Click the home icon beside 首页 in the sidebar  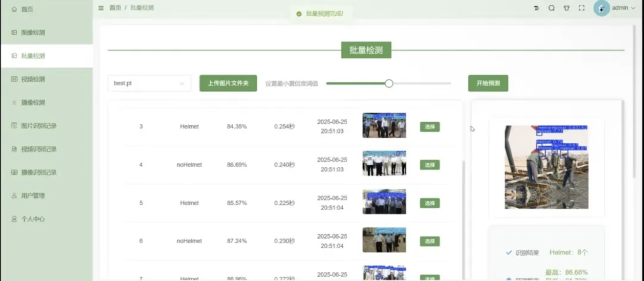pos(14,9)
